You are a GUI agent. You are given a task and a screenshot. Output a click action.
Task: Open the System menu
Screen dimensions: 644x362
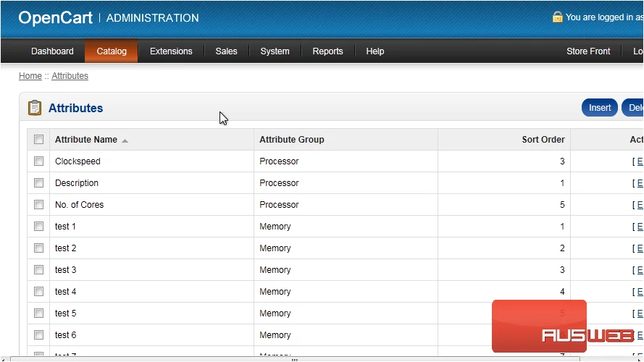pos(275,51)
